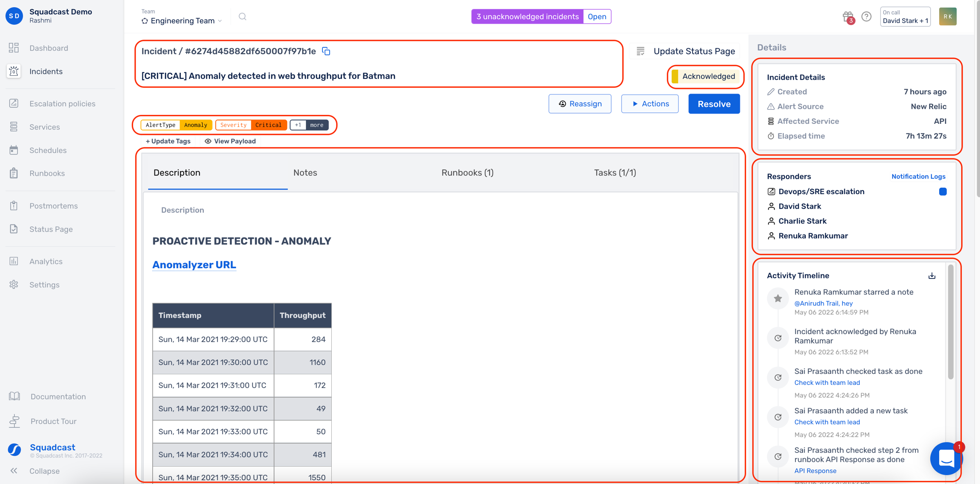Click the Open incidents button
The height and width of the screenshot is (484, 980).
pos(597,17)
